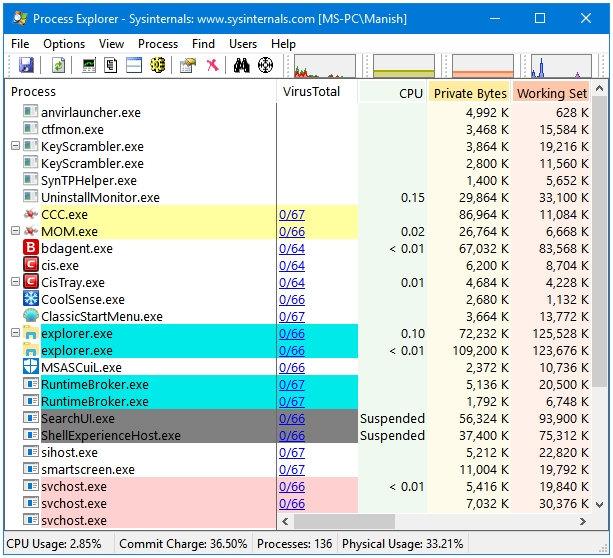Viewport: 613px width, 558px height.
Task: Open MOM.exe VirusTotal result 0/66
Action: tap(292, 231)
